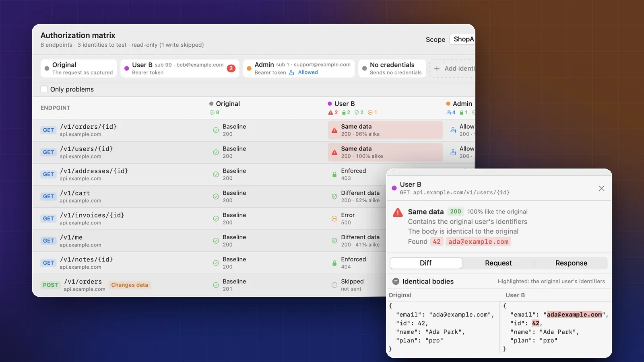Click the Add identity button
The width and height of the screenshot is (644, 362).
click(452, 68)
